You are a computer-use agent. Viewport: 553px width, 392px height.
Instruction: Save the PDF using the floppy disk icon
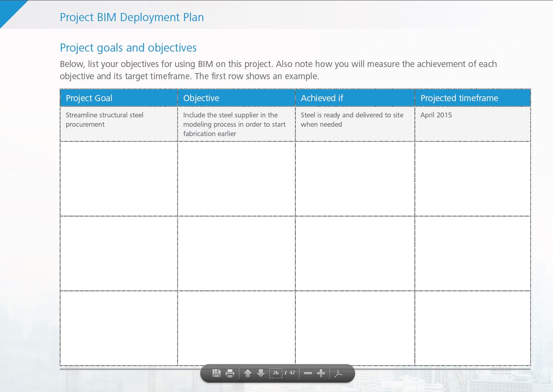point(217,373)
